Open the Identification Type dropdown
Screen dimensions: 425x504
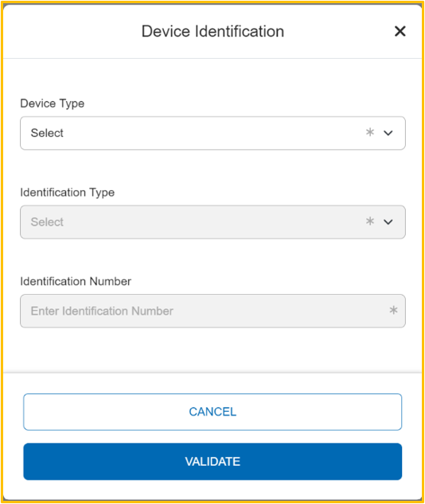(212, 222)
